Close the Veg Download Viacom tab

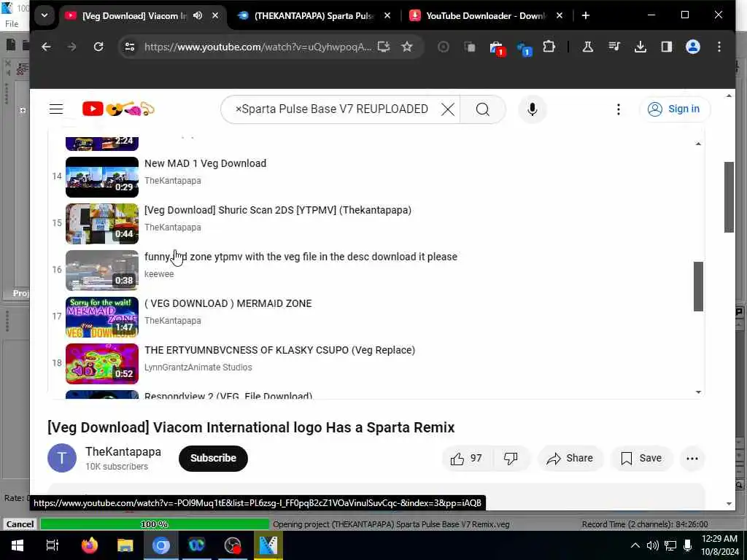pyautogui.click(x=215, y=16)
